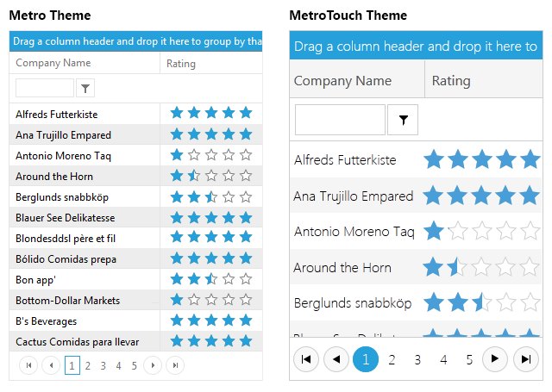Click the previous page arrow in MetroTouch pager
The width and height of the screenshot is (552, 392).
336,359
